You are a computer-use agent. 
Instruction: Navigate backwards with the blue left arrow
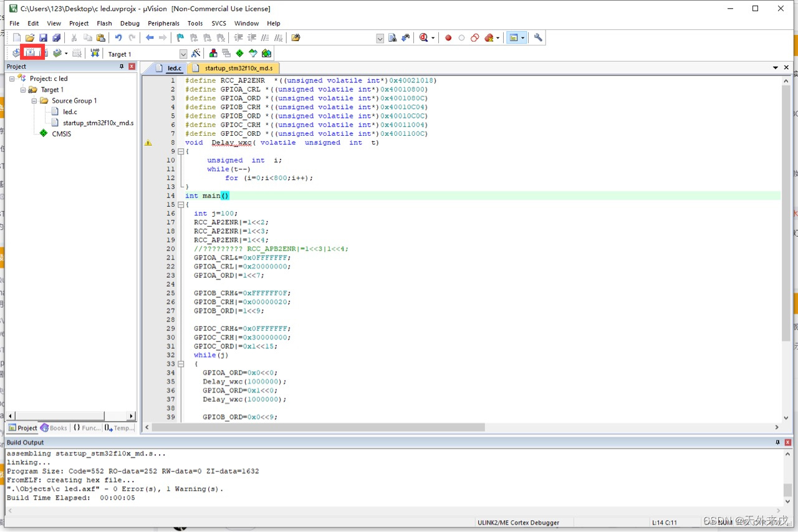[150, 38]
